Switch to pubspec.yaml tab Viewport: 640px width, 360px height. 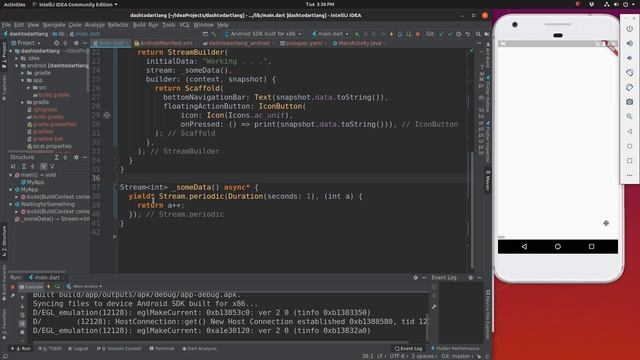tap(303, 43)
